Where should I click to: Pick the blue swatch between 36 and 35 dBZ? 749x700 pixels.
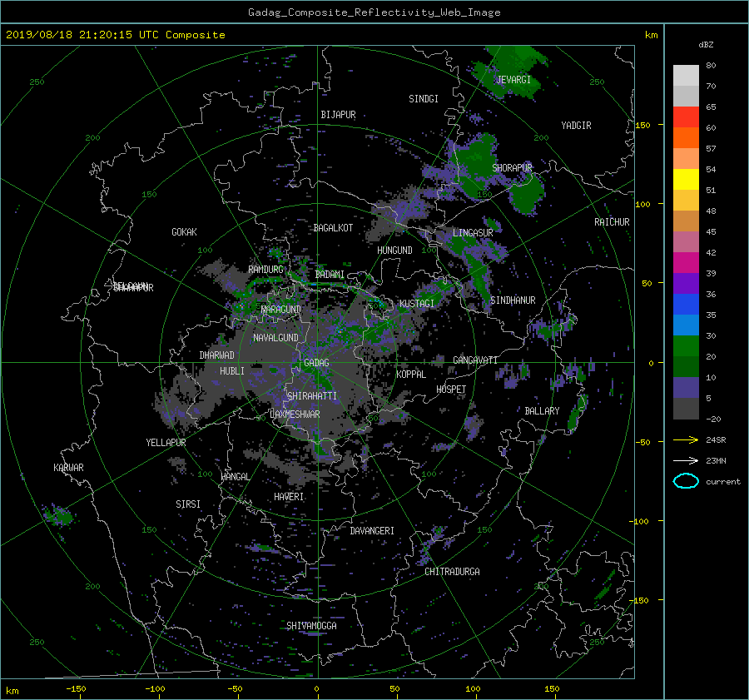click(686, 305)
